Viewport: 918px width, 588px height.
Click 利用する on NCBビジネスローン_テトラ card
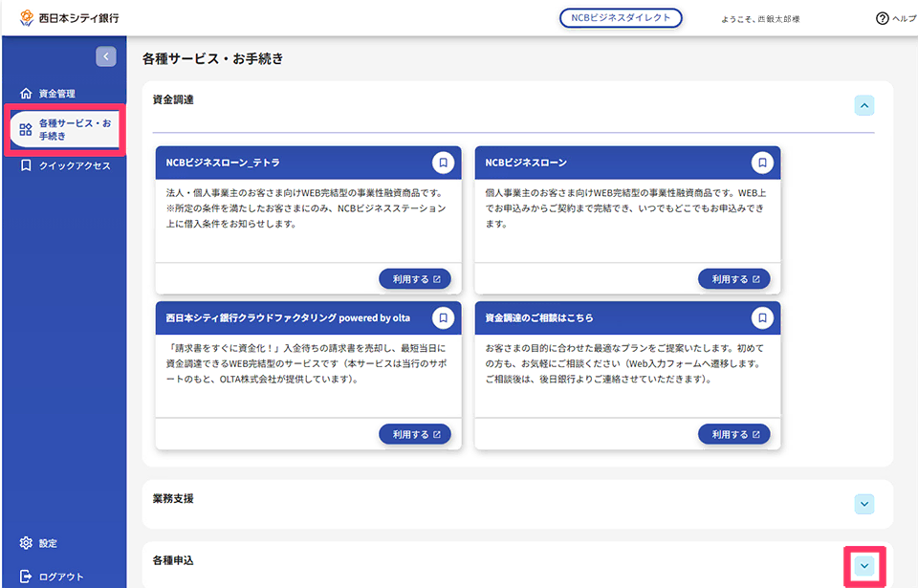click(415, 279)
